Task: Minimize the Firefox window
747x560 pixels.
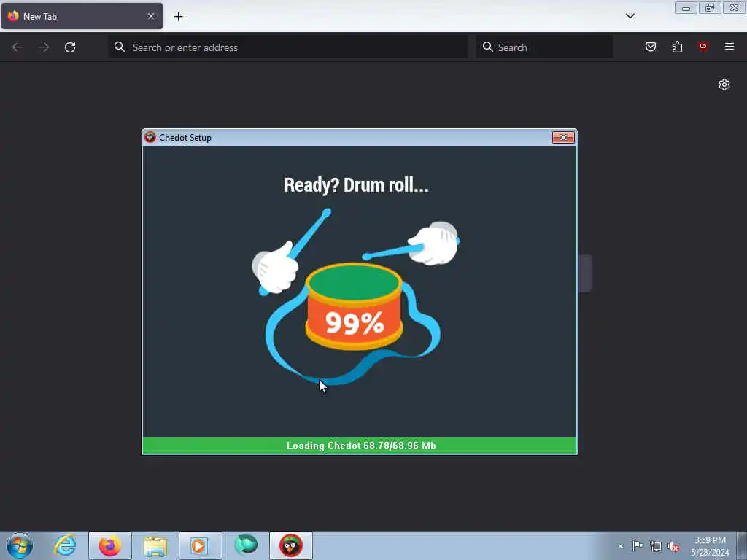Action: (686, 8)
